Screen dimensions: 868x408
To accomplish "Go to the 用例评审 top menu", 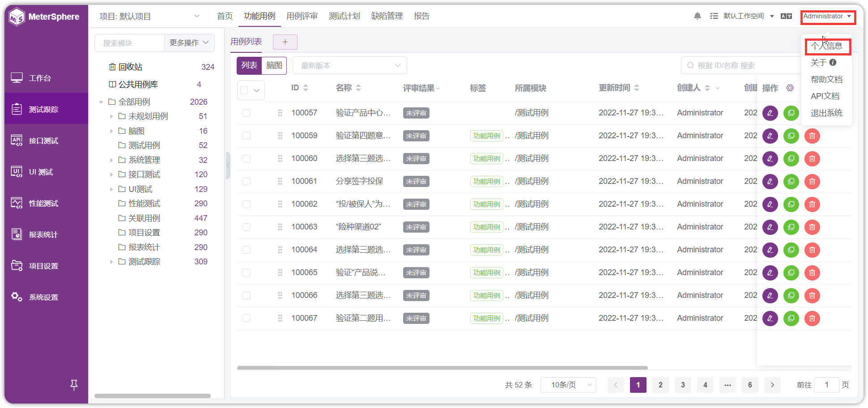I will tap(302, 16).
